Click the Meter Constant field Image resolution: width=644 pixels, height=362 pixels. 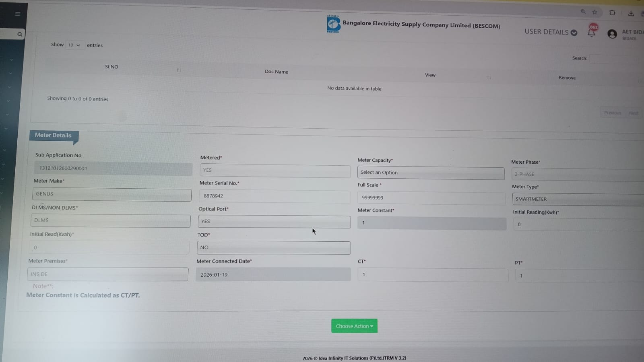432,223
